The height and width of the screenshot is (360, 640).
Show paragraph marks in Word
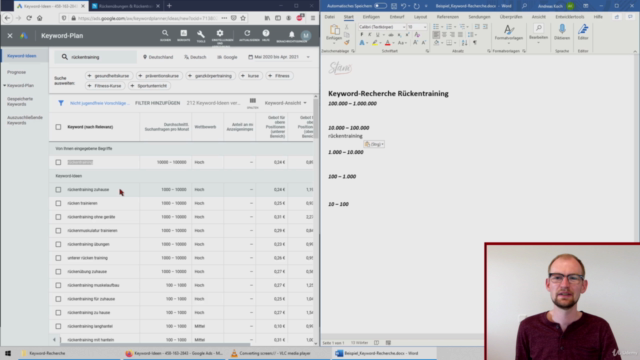(475, 42)
